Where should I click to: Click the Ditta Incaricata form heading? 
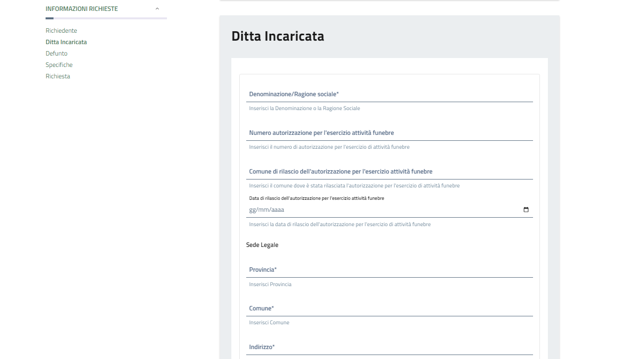pyautogui.click(x=277, y=36)
